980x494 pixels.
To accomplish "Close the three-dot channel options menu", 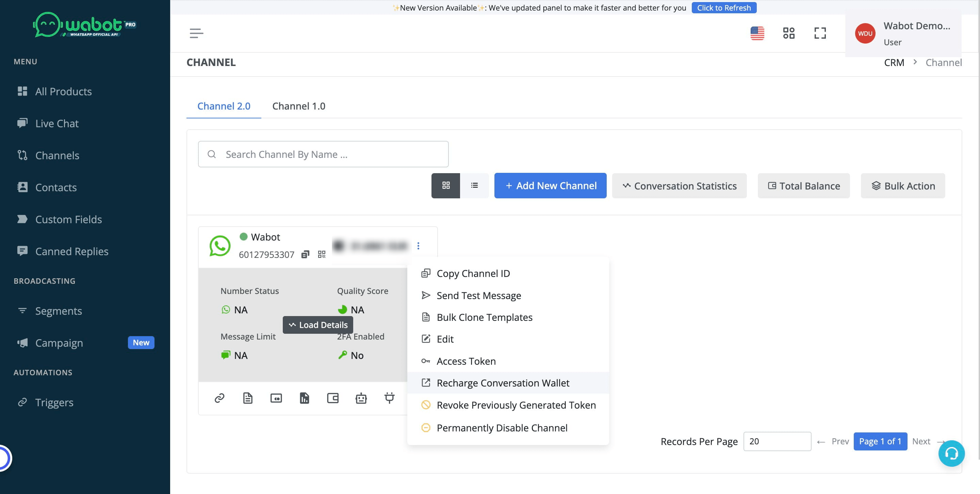I will (418, 246).
